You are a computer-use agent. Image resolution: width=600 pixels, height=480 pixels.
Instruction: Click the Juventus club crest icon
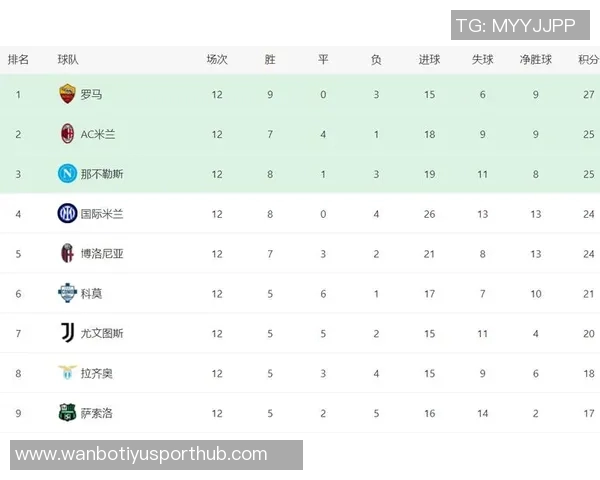67,333
